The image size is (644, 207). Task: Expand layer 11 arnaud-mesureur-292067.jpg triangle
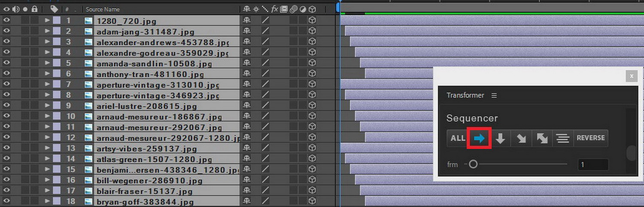tap(48, 127)
